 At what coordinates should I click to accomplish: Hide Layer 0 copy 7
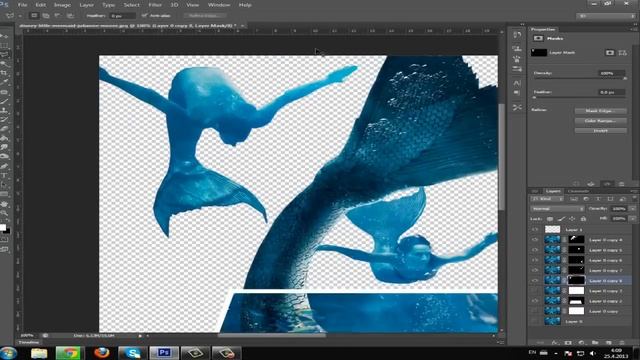pyautogui.click(x=535, y=270)
